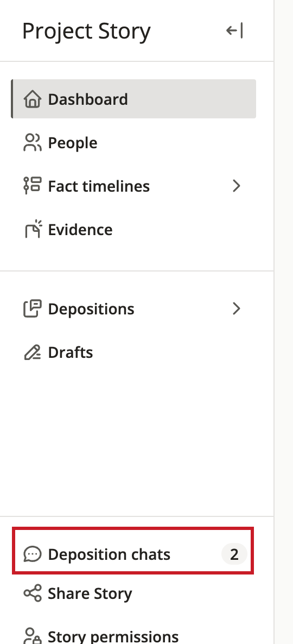Click the People icon
Viewport: 293px width, 644px height.
coord(33,143)
